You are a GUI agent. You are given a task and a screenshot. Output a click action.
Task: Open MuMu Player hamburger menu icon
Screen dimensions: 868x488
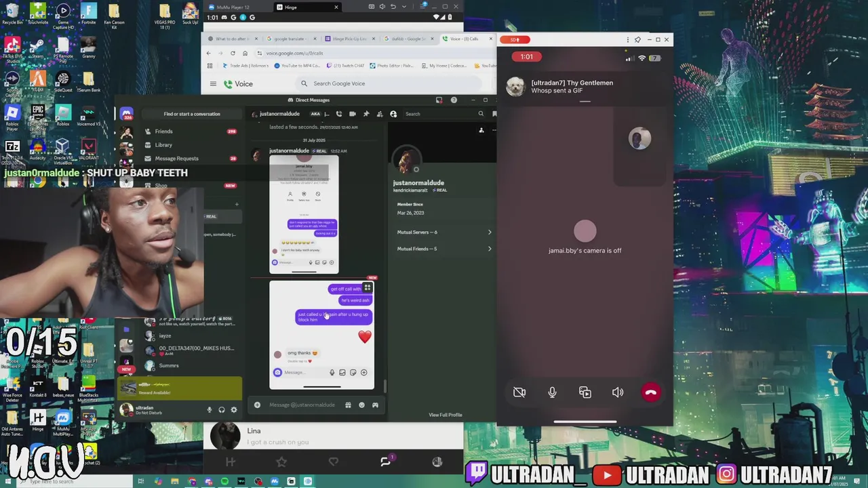click(x=423, y=6)
